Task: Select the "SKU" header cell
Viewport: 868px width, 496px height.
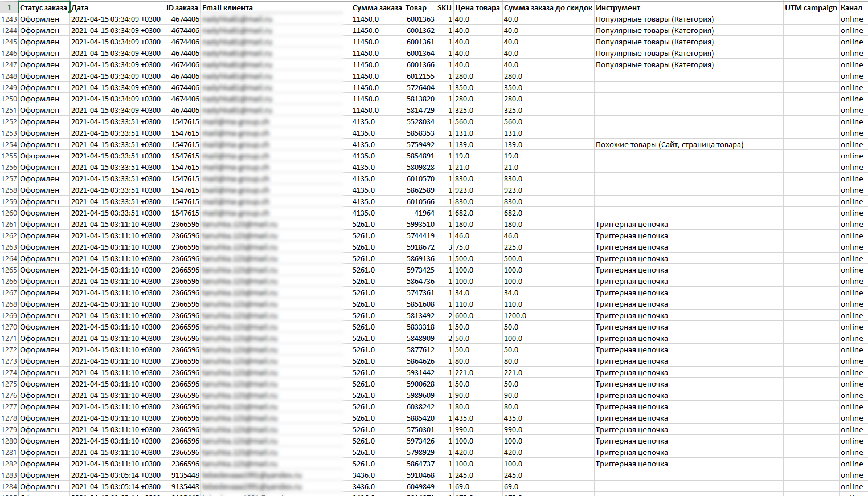Action: 444,7
